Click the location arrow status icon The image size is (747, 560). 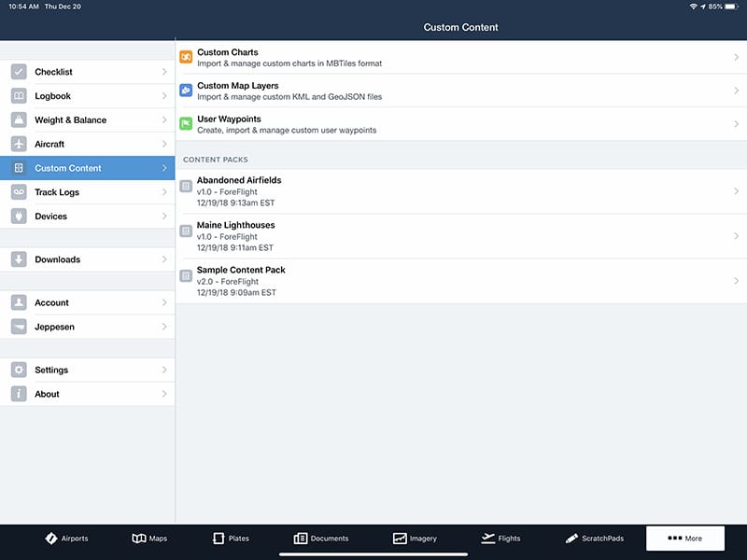tap(703, 7)
